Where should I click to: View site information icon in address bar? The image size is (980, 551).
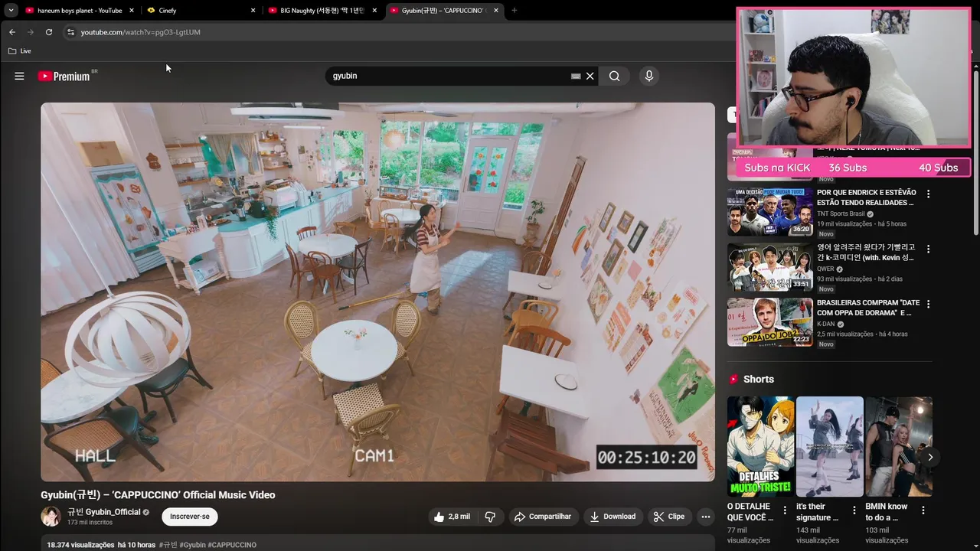pyautogui.click(x=70, y=32)
